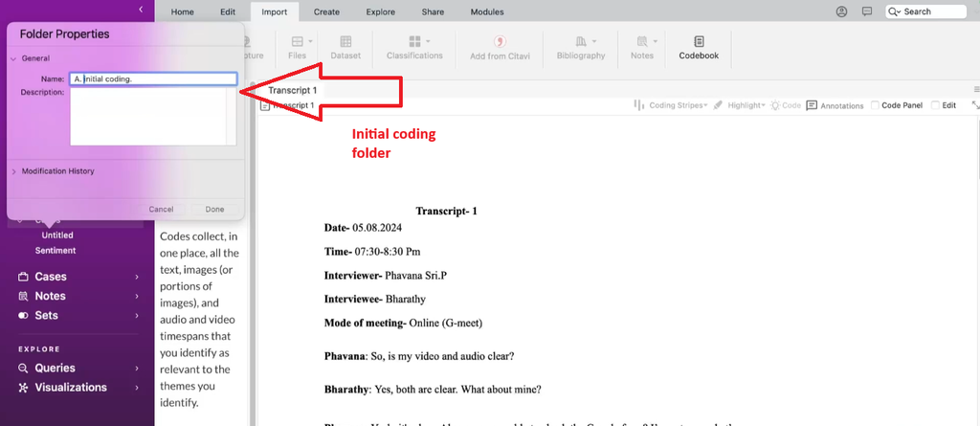Click the Add from Citavi icon
This screenshot has width=980, height=426.
click(x=500, y=41)
